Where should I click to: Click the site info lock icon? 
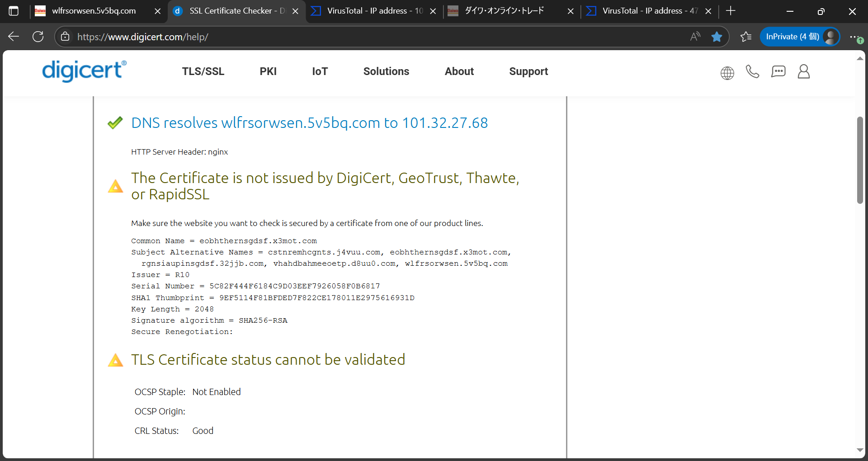tap(65, 37)
